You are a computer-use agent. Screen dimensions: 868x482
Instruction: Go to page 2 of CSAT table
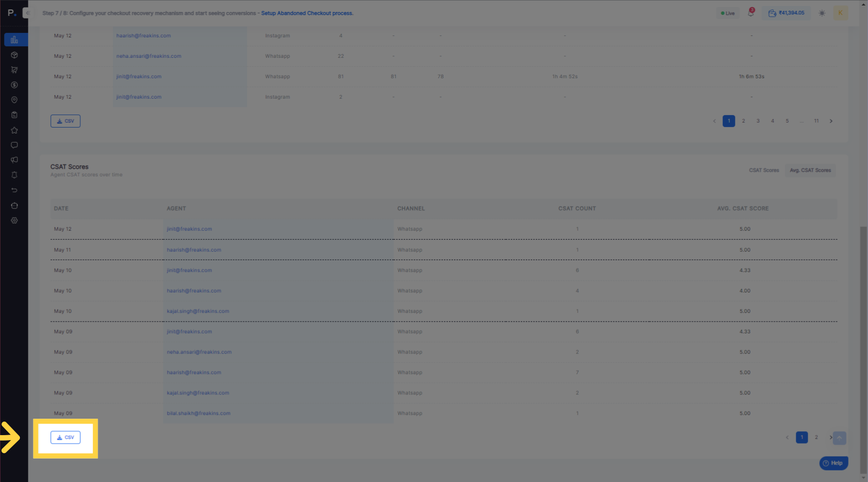click(816, 438)
